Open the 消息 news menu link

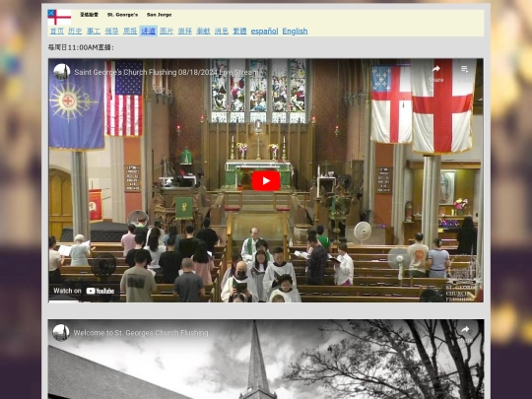(x=222, y=32)
